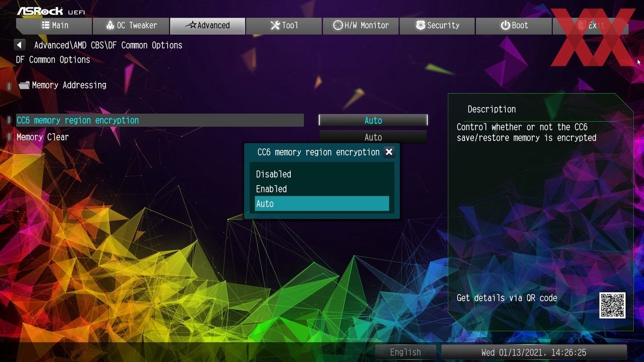The height and width of the screenshot is (362, 644).
Task: Click the date and time display
Action: pos(534,352)
